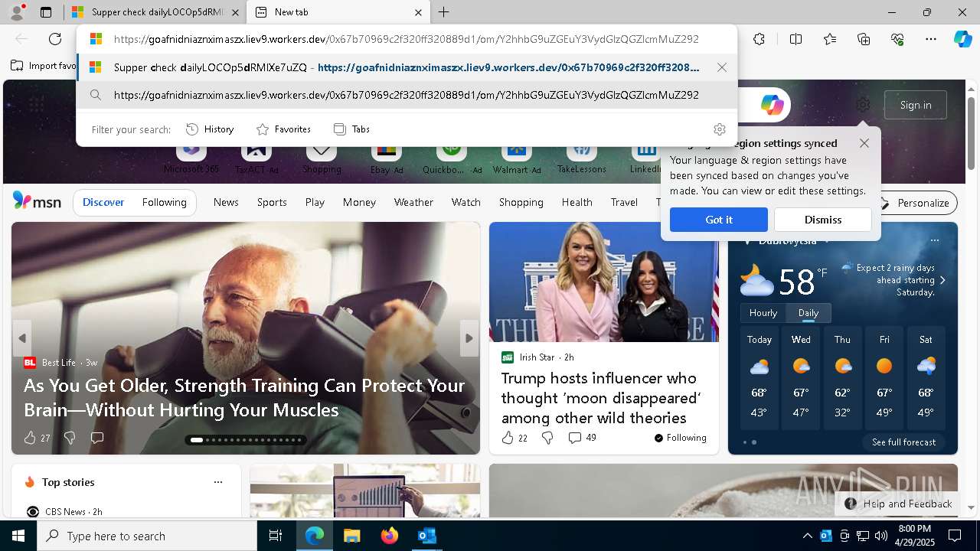Open File Explorer from the taskbar
The image size is (980, 551).
tap(351, 536)
